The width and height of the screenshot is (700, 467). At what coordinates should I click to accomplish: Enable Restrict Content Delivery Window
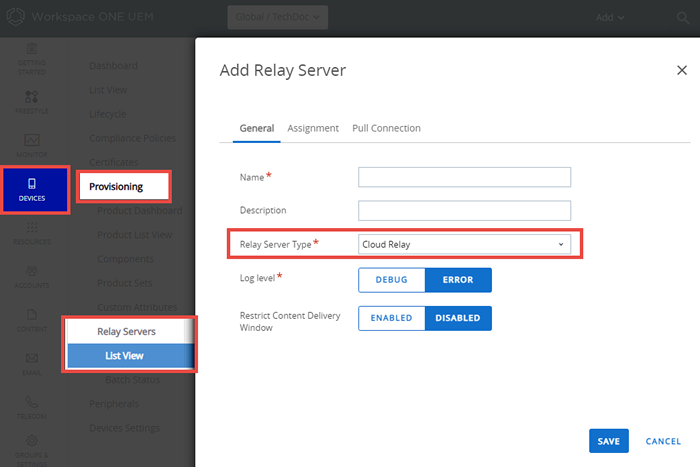point(392,318)
